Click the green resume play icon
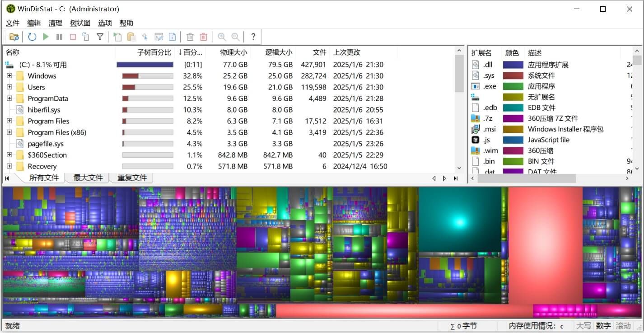The width and height of the screenshot is (644, 333). point(46,37)
